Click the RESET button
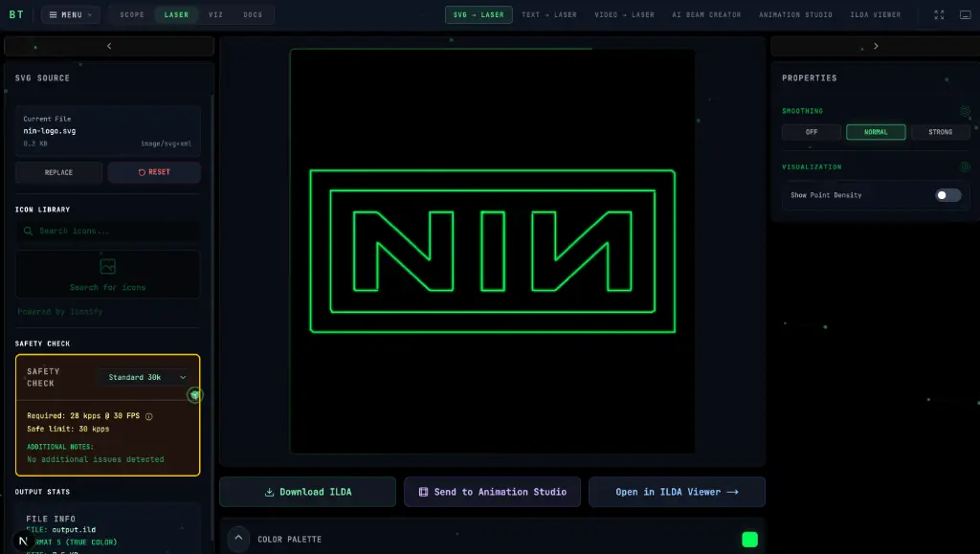 pos(154,172)
